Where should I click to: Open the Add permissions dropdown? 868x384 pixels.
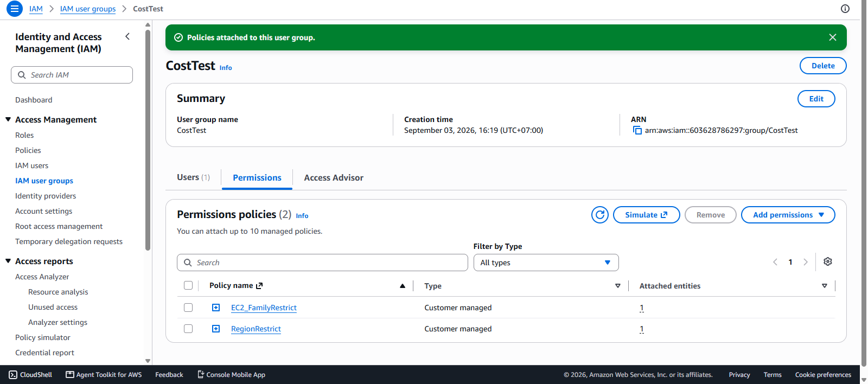[788, 215]
